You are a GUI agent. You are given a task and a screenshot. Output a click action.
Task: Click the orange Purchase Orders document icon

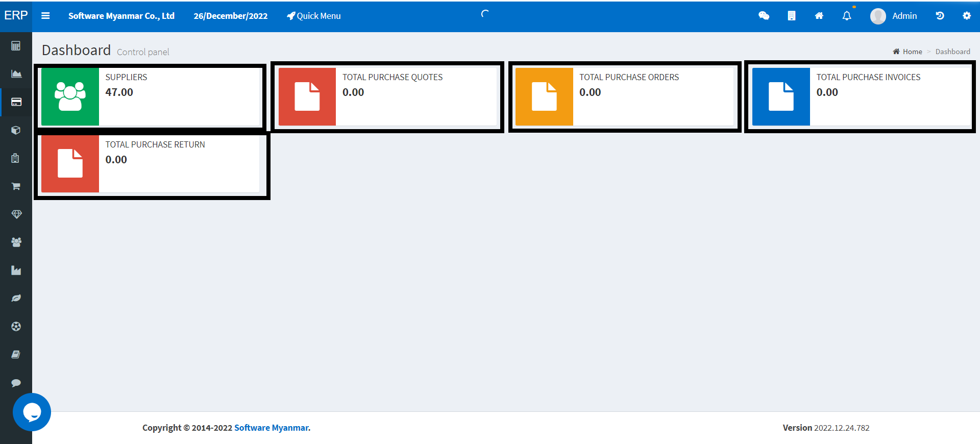point(544,96)
